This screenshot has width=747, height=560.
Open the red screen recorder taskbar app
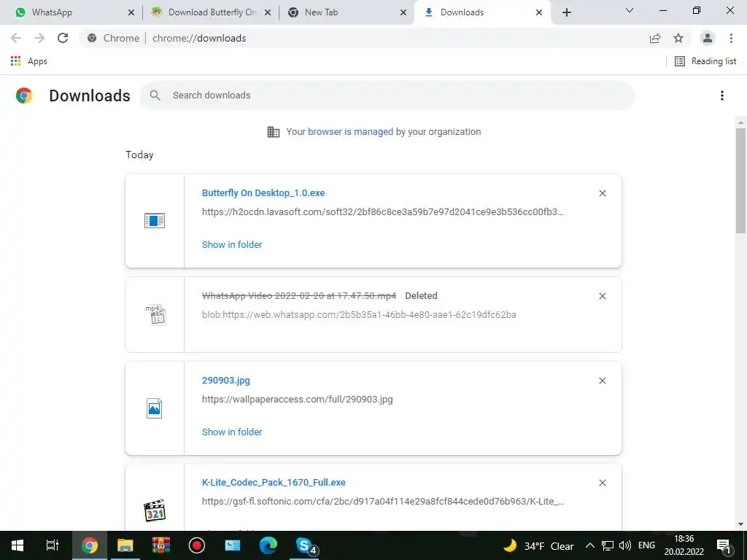pyautogui.click(x=197, y=545)
